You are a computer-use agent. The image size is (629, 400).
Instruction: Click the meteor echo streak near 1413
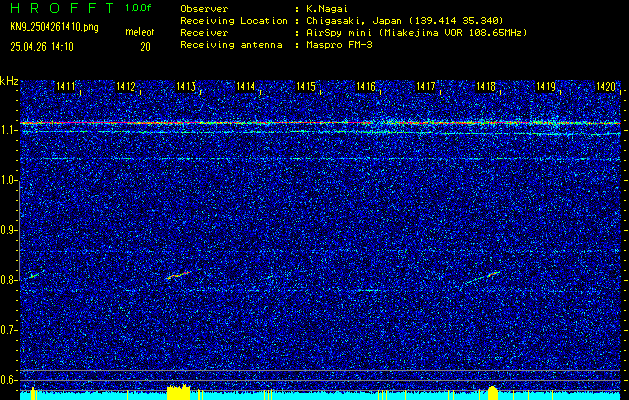179,275
